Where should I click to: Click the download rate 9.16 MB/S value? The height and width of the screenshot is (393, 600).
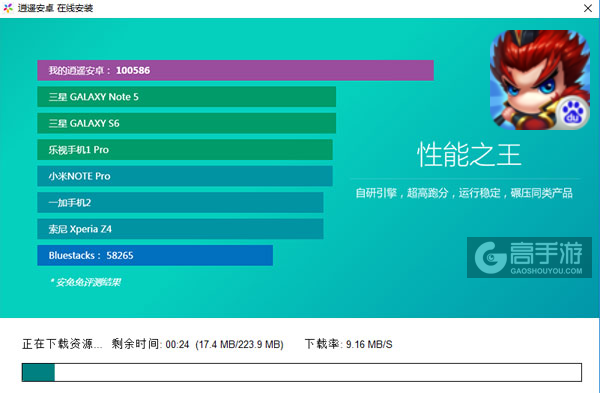[x=369, y=344]
